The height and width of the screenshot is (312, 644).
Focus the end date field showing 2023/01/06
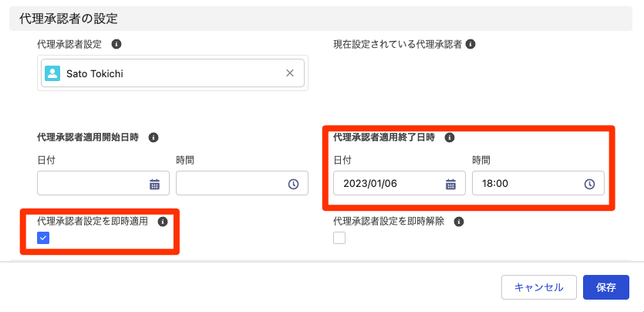tap(387, 184)
